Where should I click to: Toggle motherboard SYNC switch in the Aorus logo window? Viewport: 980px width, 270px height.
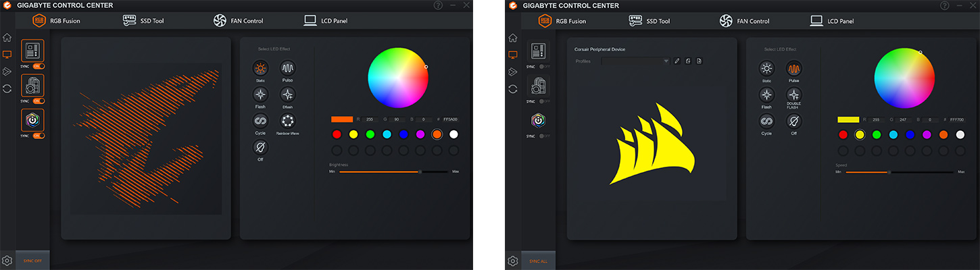point(39,66)
